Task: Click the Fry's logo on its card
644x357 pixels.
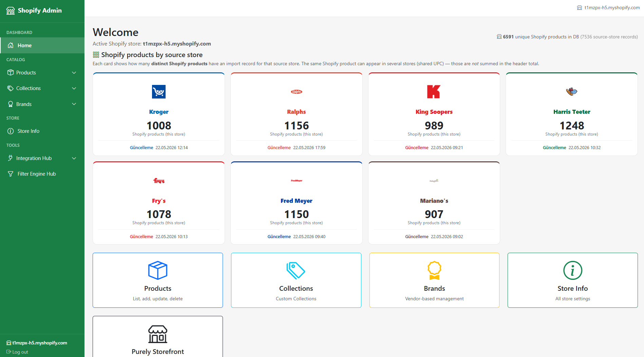Action: [x=159, y=181]
